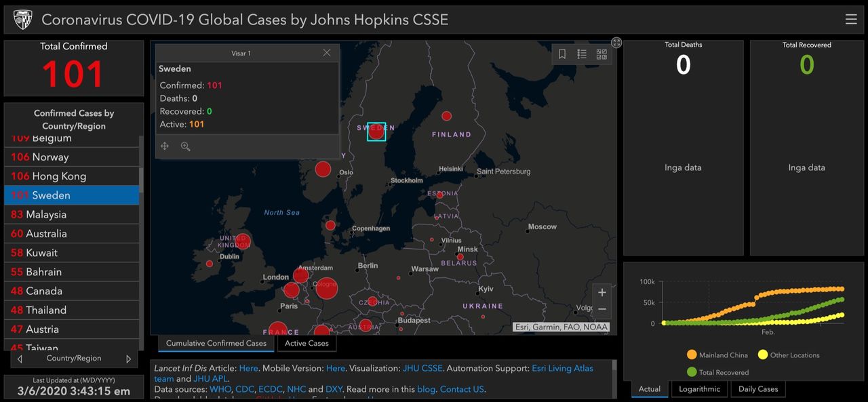
Task: Click the large Cologne case marker
Action: (326, 288)
